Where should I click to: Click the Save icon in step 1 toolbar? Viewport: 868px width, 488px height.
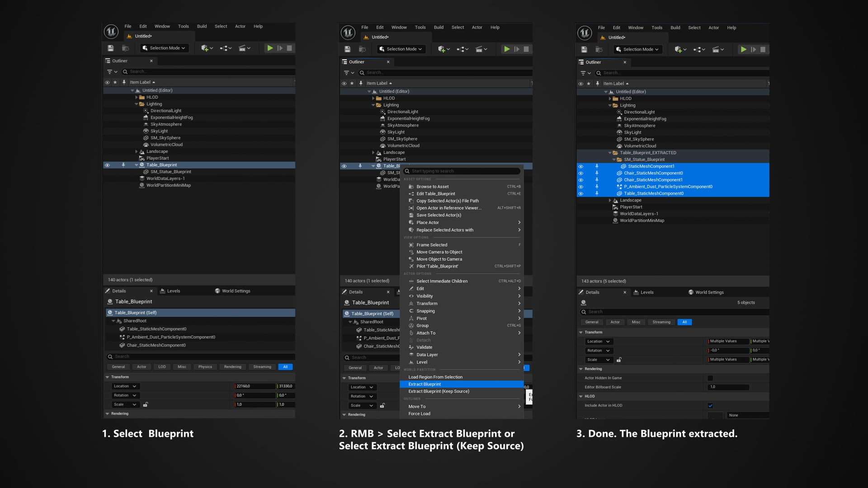tap(110, 48)
